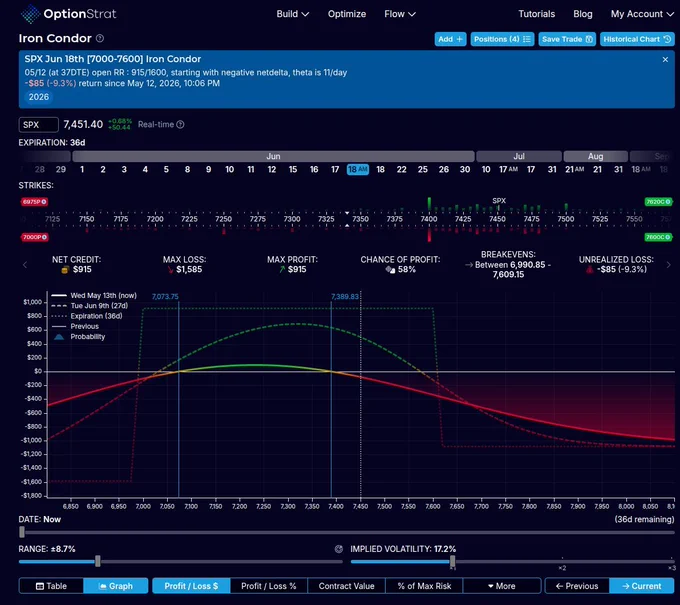The height and width of the screenshot is (605, 680).
Task: Toggle the Previous legend line
Action: click(x=75, y=327)
